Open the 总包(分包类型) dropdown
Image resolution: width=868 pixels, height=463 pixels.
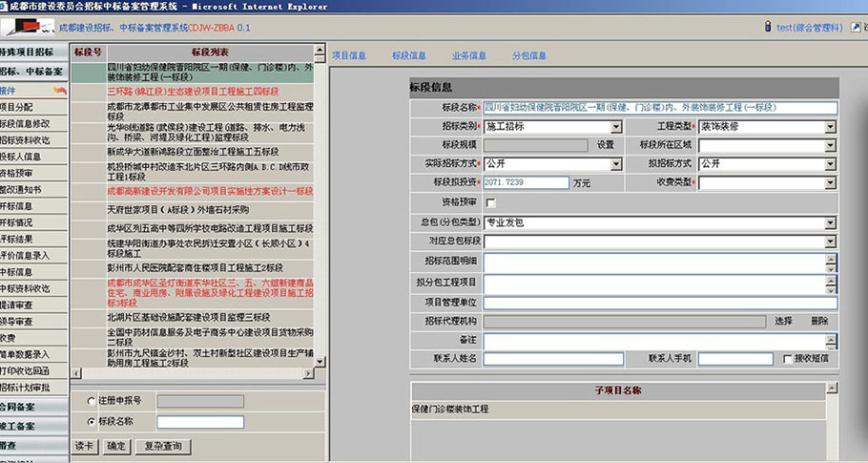pos(831,222)
